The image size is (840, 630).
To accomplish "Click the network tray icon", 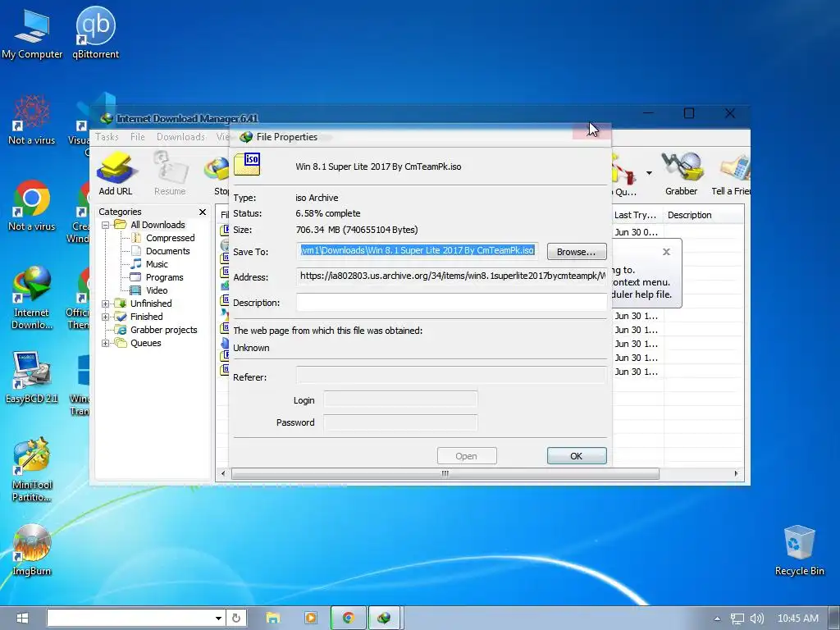I will pos(737,619).
